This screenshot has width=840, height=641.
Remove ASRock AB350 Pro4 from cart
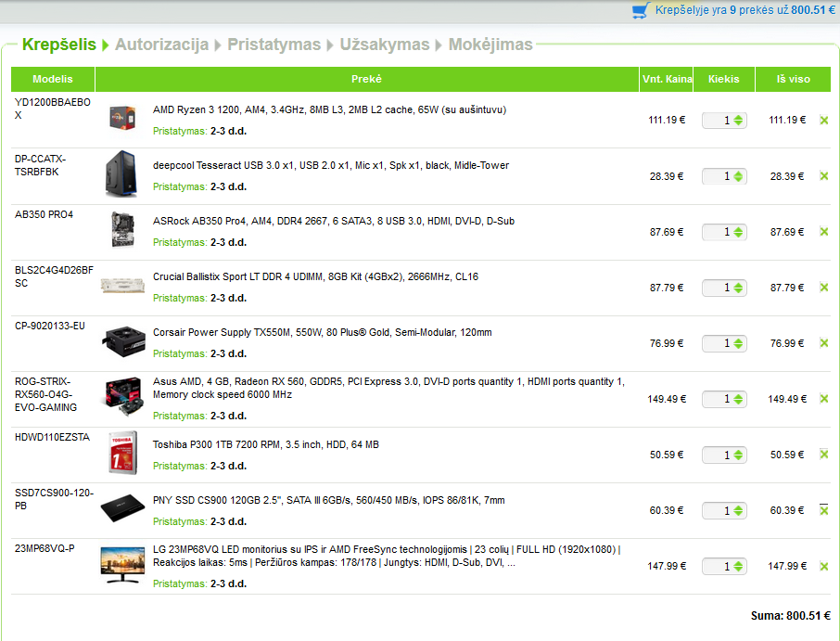click(x=824, y=232)
